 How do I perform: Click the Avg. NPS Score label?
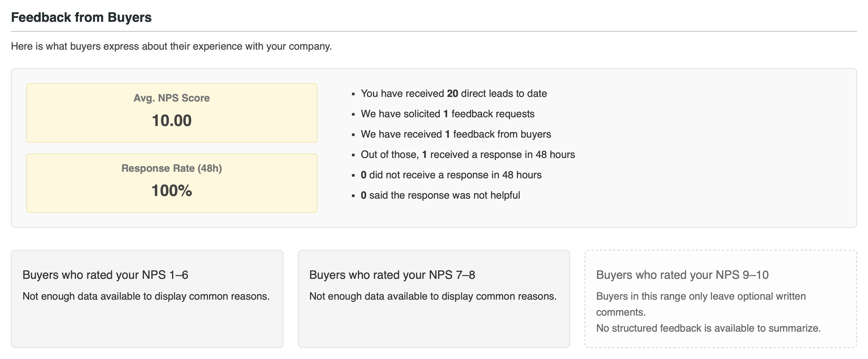click(x=171, y=98)
